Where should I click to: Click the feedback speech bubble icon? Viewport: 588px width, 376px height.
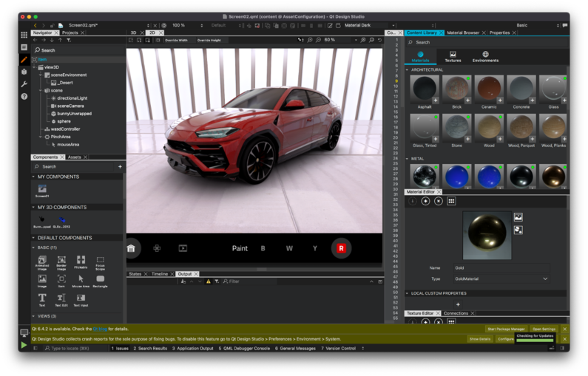coord(565,25)
